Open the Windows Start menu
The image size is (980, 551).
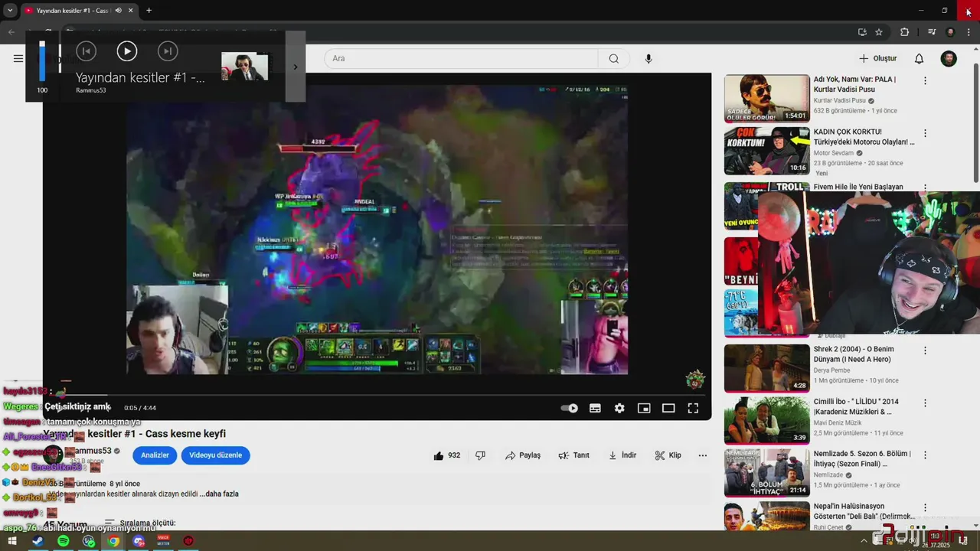click(x=12, y=541)
